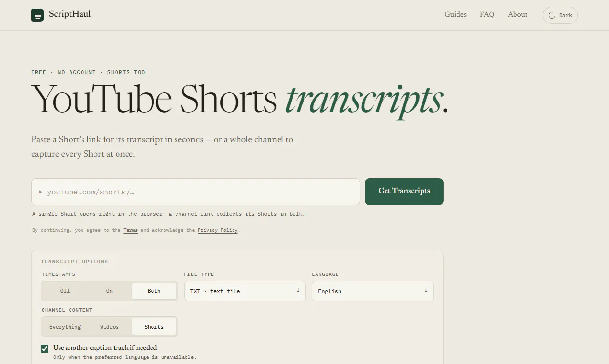Set timestamps to On
This screenshot has width=609, height=364.
tap(109, 291)
